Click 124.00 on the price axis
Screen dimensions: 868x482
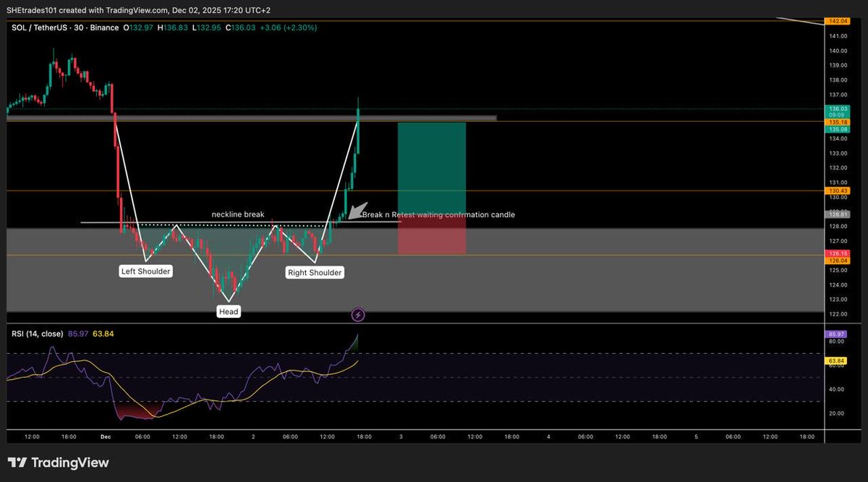tap(838, 285)
